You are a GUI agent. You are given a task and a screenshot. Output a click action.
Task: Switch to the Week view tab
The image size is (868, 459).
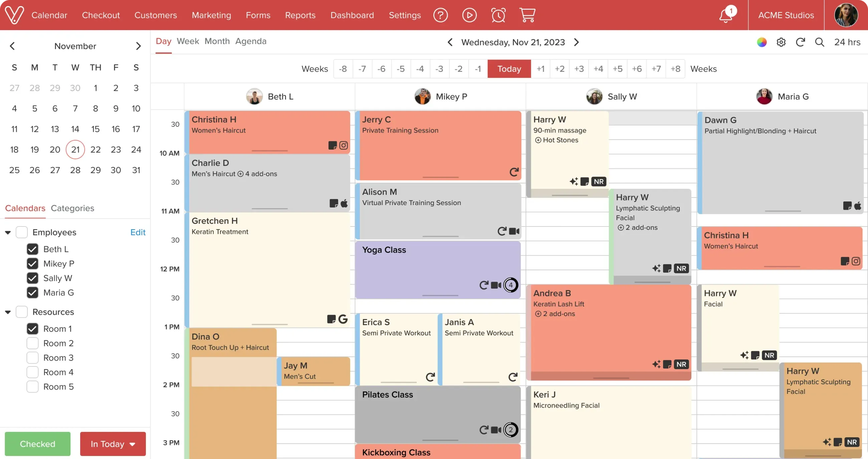pos(188,41)
